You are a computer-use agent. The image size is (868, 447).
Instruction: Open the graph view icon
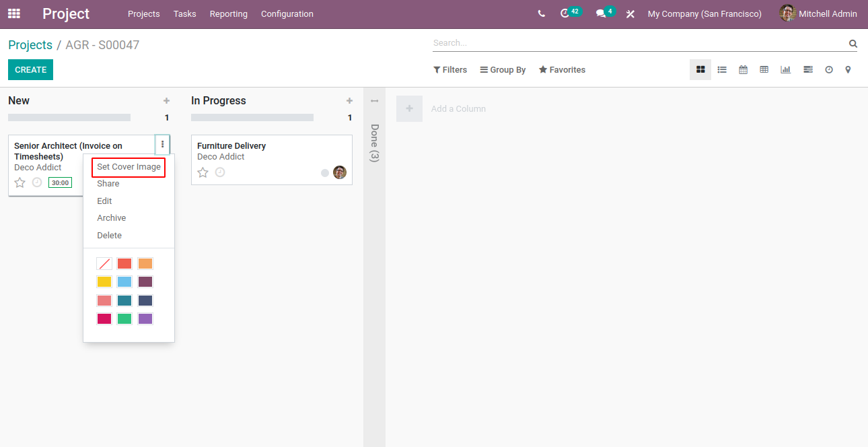click(x=785, y=69)
